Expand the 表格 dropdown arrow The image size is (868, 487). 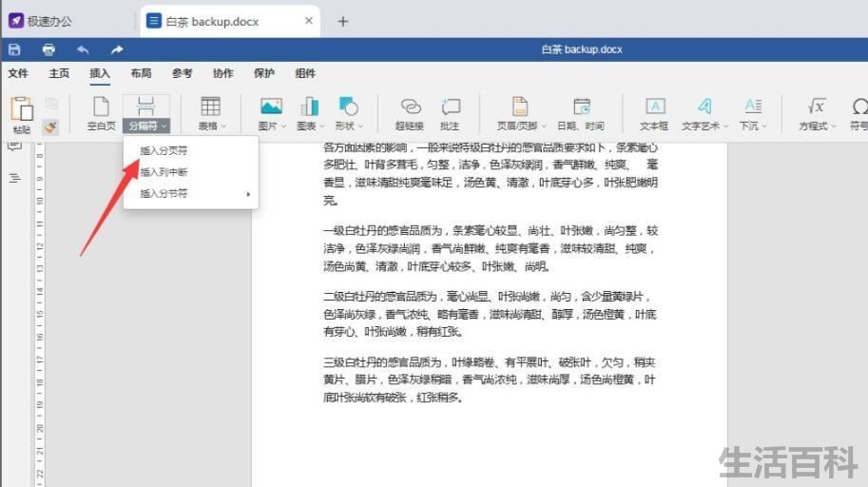[223, 127]
